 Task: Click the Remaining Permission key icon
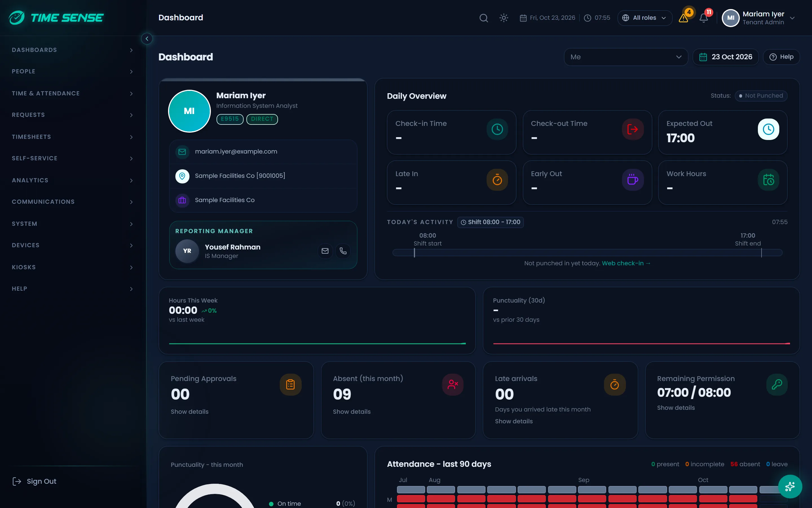(x=777, y=384)
